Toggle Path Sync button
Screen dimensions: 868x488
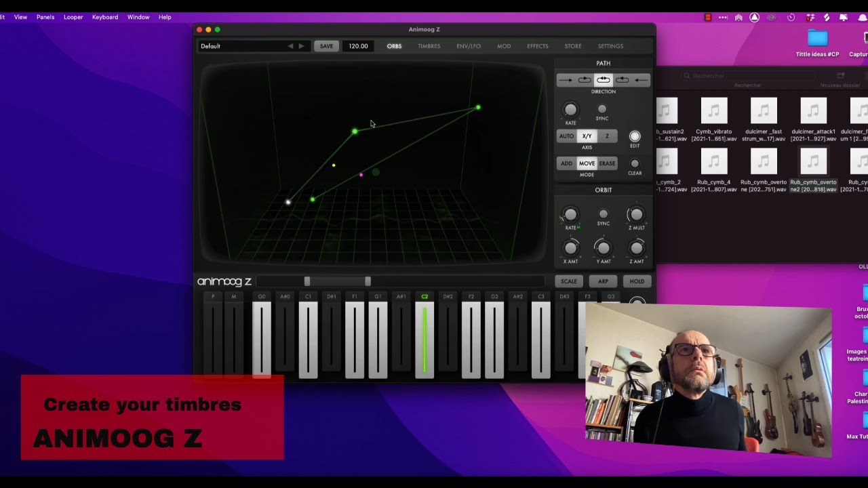(x=602, y=109)
